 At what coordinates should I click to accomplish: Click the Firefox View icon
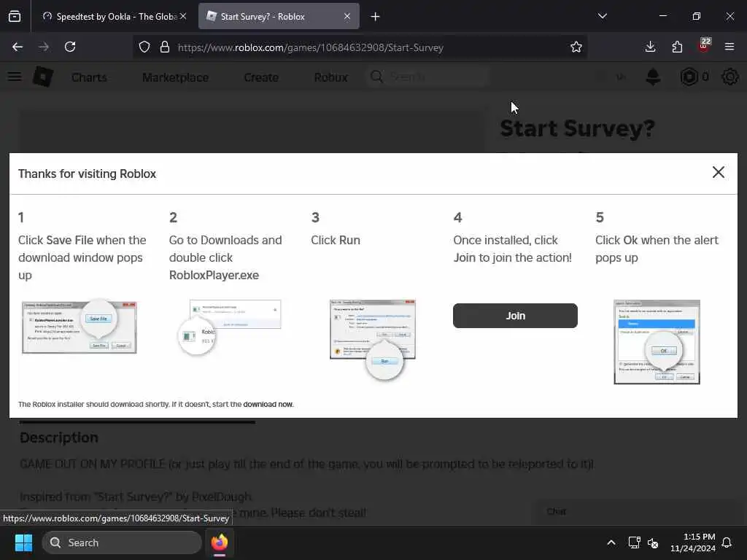(x=15, y=16)
